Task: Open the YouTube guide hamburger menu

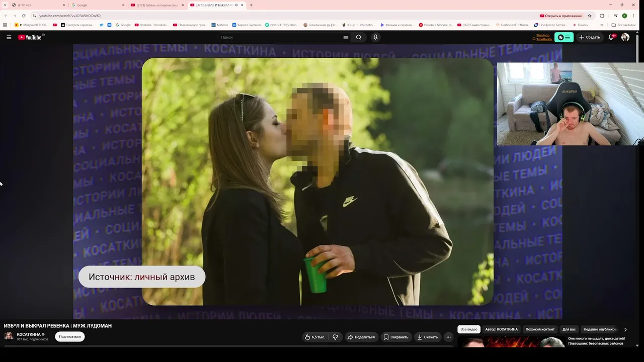Action: [9, 37]
